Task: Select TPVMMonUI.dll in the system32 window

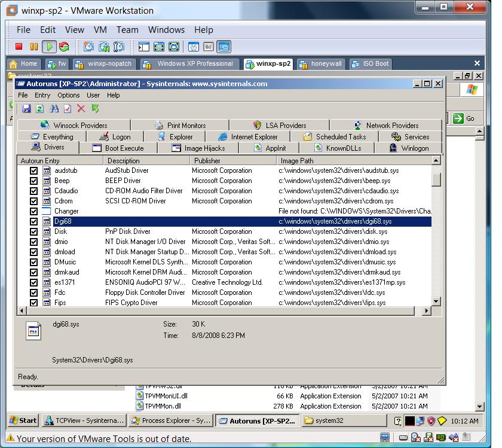Action: 166,396
